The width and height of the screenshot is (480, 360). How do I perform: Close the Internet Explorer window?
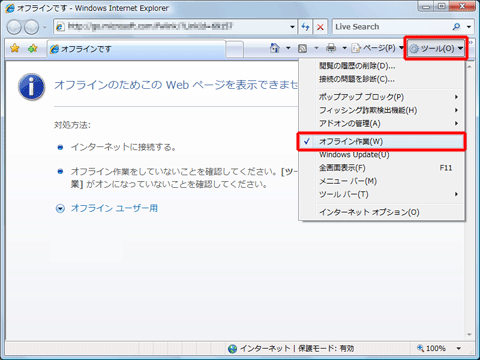pos(462,6)
